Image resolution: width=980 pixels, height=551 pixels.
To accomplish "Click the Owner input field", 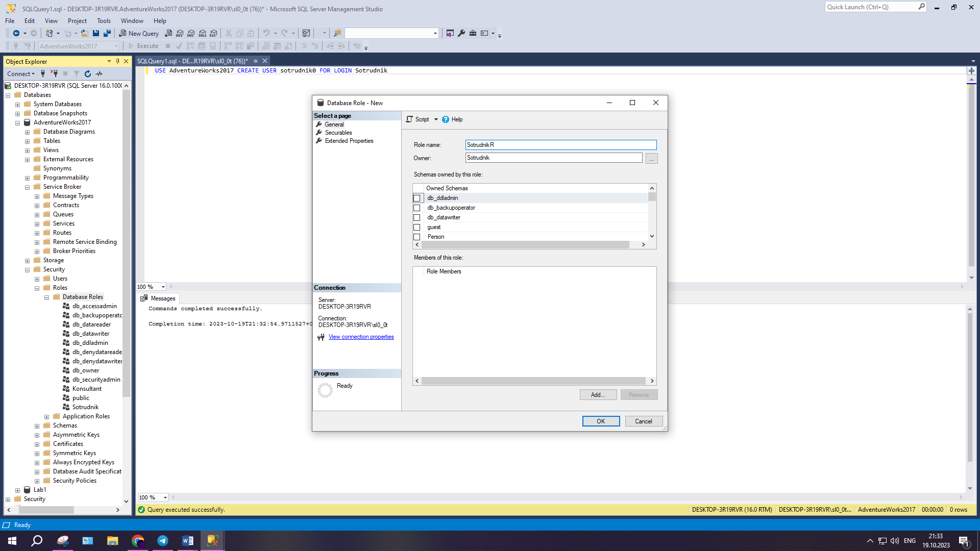I will pyautogui.click(x=554, y=158).
